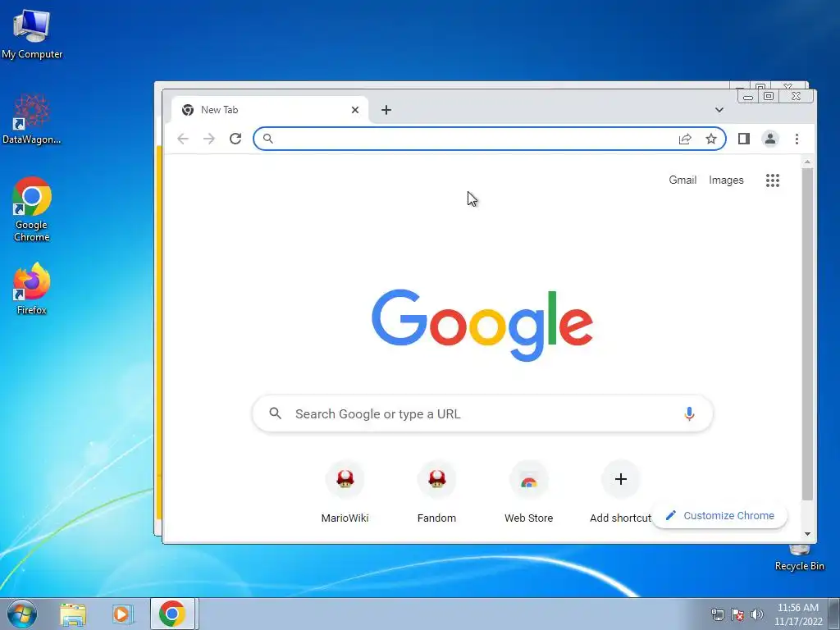This screenshot has height=630, width=840.
Task: Maximize the front Chrome window
Action: click(769, 97)
